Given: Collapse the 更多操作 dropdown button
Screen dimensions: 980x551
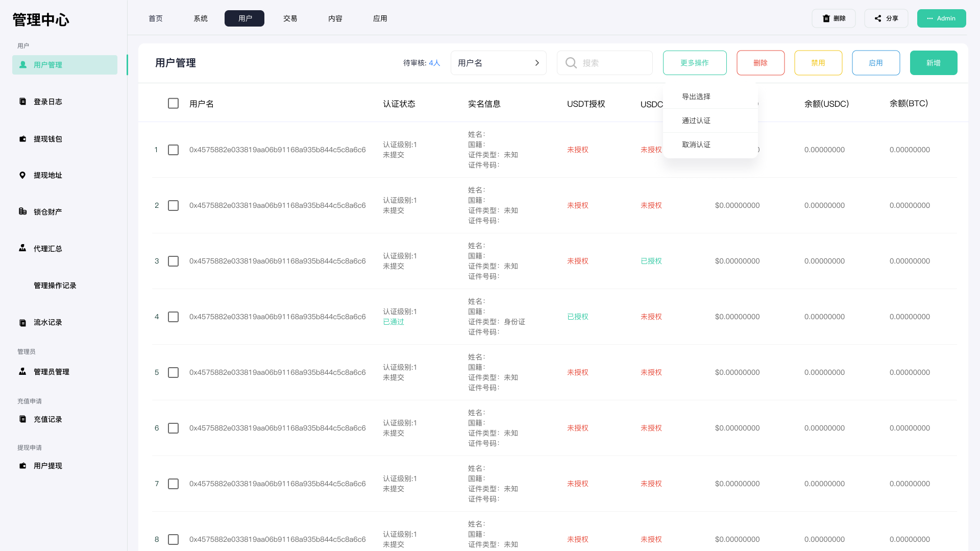Looking at the screenshot, I should (695, 63).
